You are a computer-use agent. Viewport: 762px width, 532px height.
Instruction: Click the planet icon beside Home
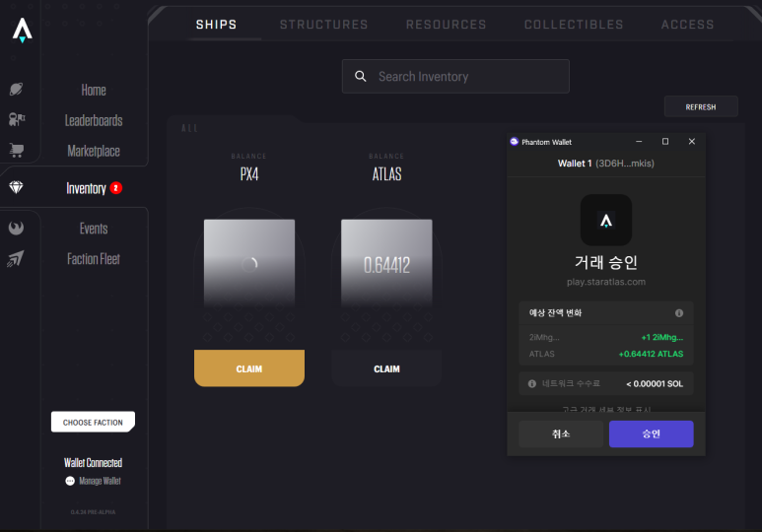click(x=16, y=90)
